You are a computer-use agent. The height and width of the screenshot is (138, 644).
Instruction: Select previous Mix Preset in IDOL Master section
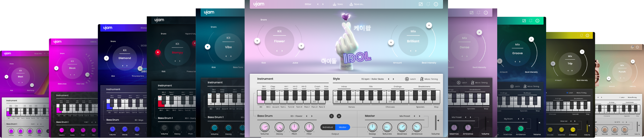click(x=414, y=116)
